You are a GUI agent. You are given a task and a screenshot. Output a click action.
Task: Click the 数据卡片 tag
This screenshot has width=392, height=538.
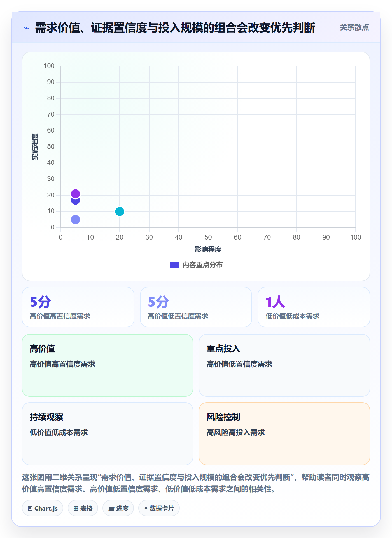pos(159,508)
